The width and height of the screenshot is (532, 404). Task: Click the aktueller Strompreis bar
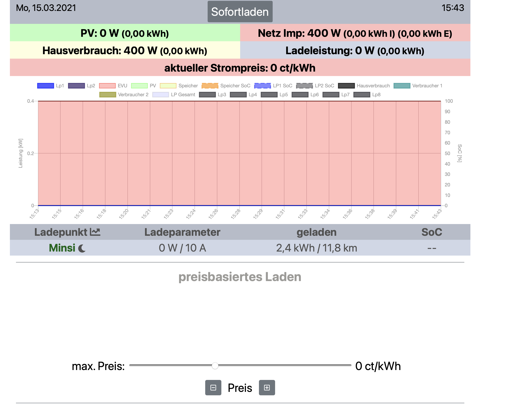[x=240, y=68]
